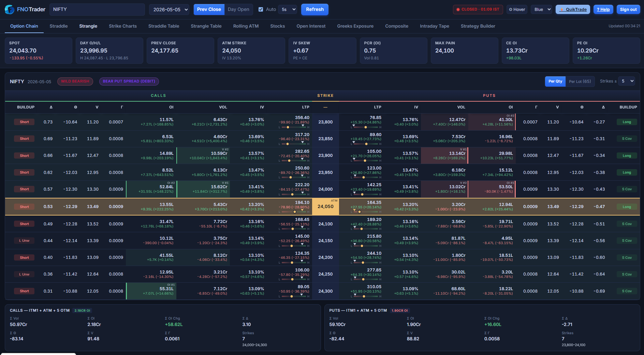Click the PE OI 10.29Cr card
The image size is (644, 355).
click(x=606, y=50)
